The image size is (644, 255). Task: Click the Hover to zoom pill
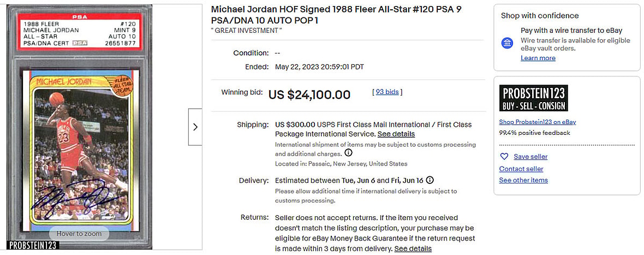click(79, 234)
